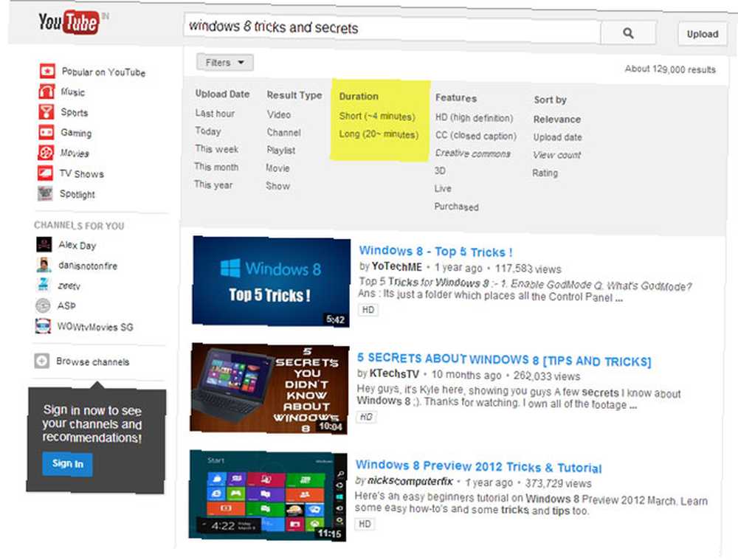
Task: Open the Gaming sidebar link
Action: tap(76, 133)
